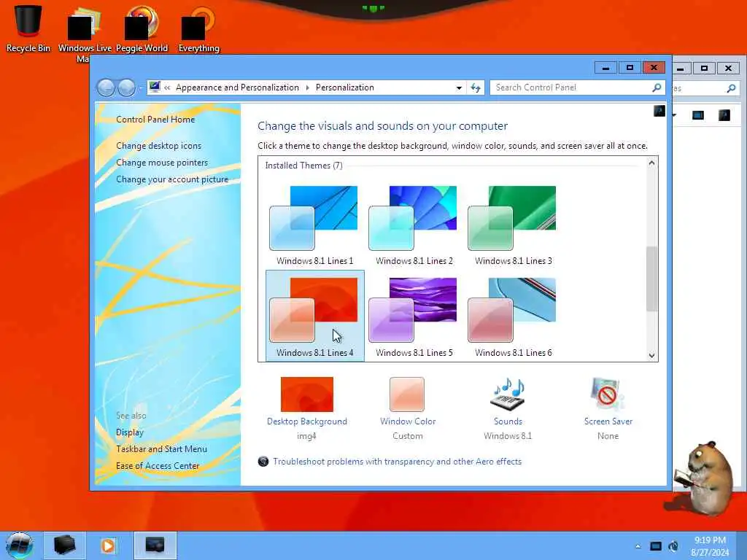Click the Forward navigation arrow
This screenshot has height=560, width=747.
click(126, 87)
